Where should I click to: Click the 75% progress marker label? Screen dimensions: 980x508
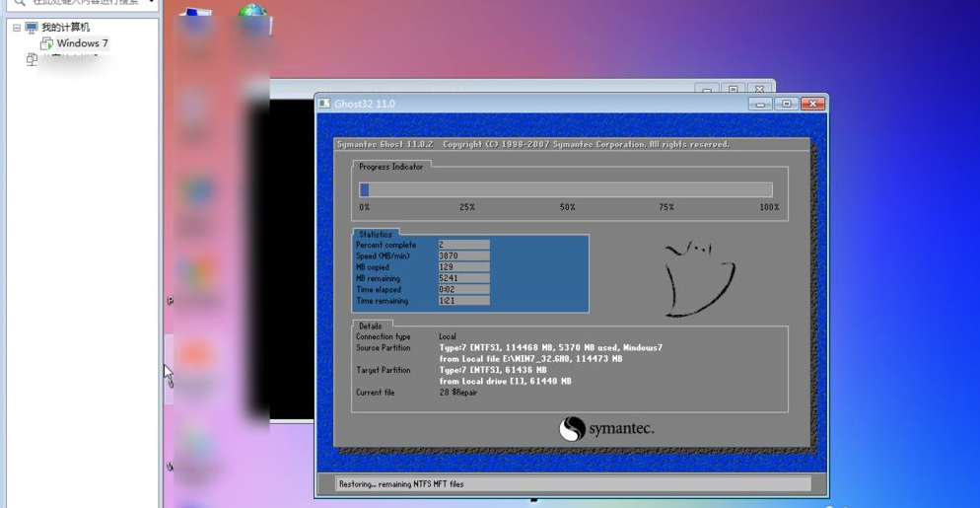tap(666, 207)
